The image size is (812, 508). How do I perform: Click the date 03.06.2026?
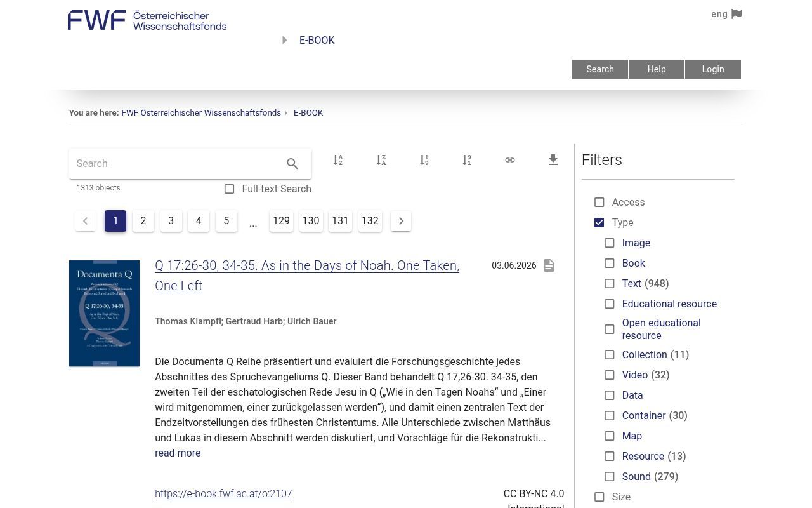point(514,265)
